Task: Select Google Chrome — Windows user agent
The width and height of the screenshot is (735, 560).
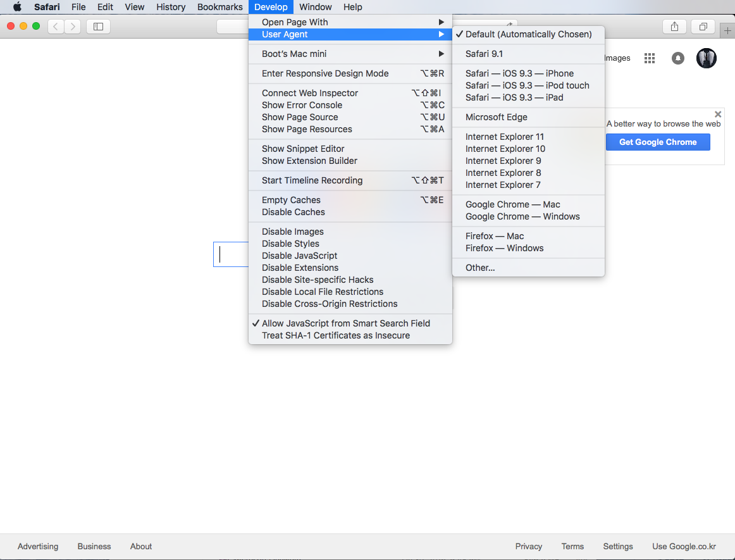Action: click(x=528, y=216)
